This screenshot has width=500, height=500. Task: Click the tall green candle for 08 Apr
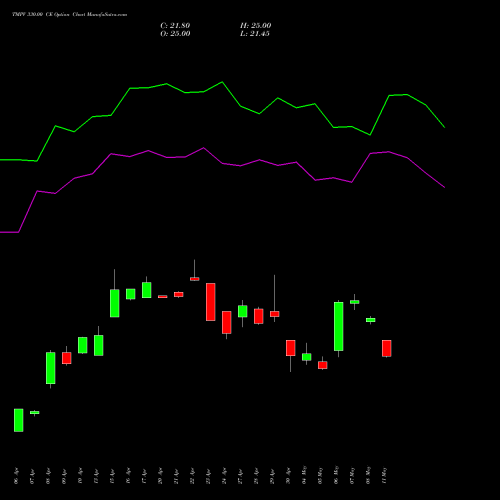51,368
